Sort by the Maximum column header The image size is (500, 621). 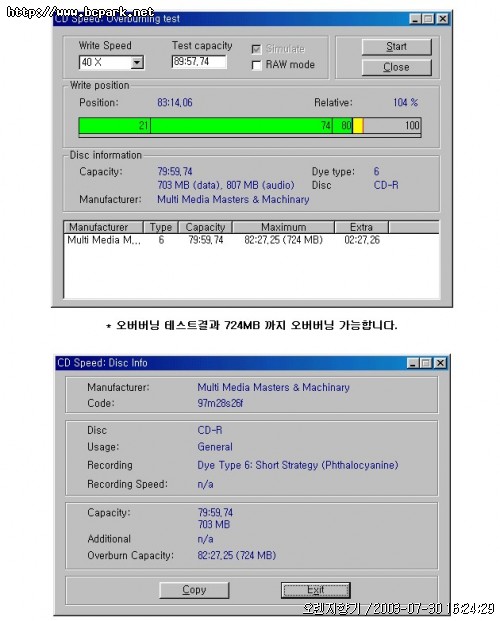283,227
